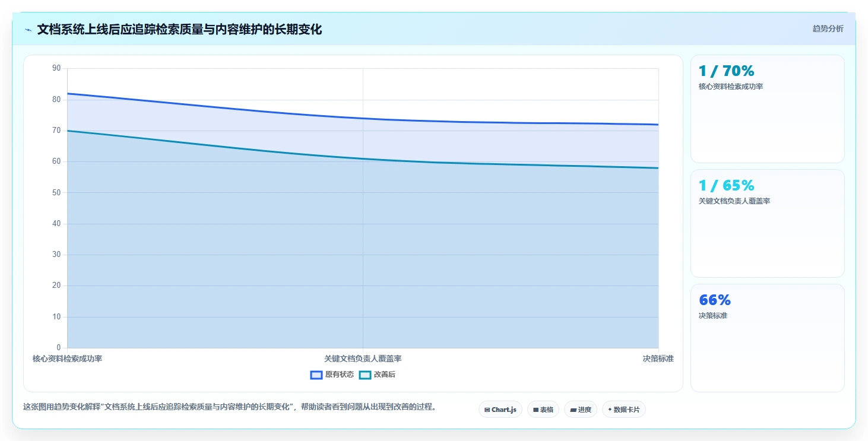Click the lightning icon beside the title
This screenshot has width=868, height=441.
click(x=28, y=30)
